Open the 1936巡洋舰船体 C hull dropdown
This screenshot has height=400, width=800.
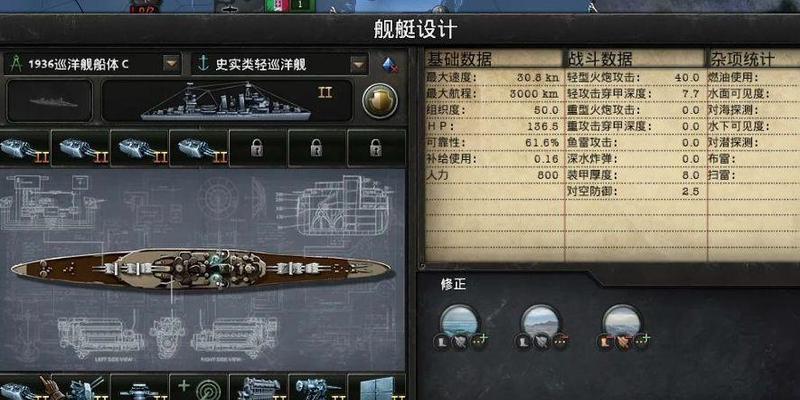[x=171, y=64]
